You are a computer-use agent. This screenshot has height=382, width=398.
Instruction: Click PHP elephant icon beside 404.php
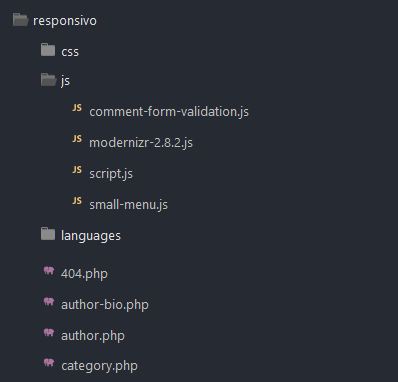[49, 270]
